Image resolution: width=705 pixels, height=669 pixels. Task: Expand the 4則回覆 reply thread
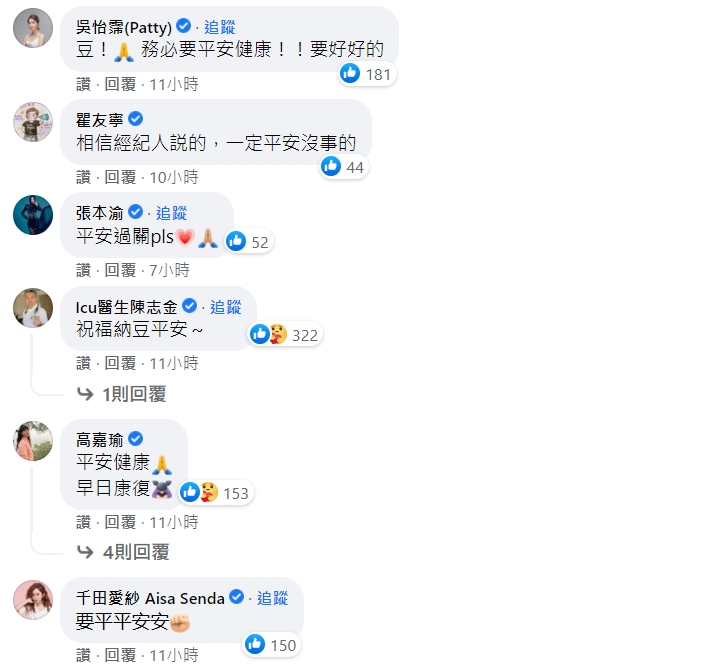[x=126, y=551]
